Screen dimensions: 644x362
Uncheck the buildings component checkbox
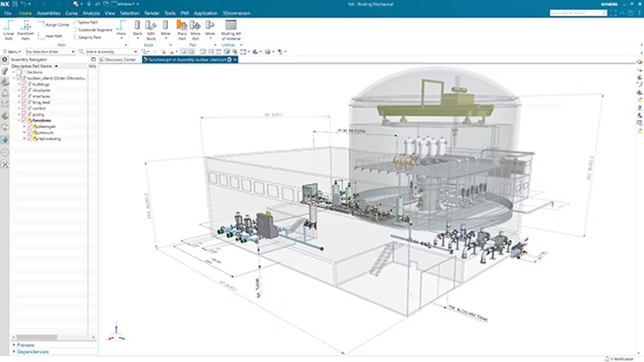tap(24, 84)
